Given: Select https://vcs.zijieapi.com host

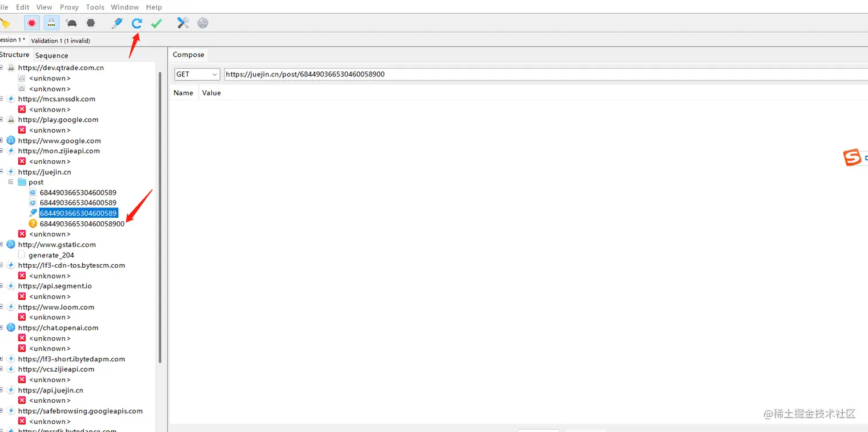Looking at the screenshot, I should (56, 369).
